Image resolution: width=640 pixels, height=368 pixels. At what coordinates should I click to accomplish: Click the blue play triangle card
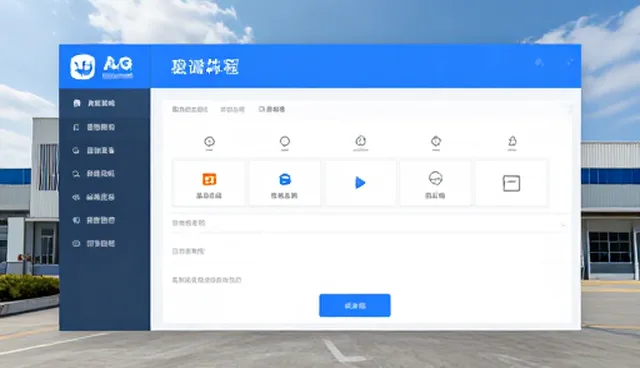click(360, 183)
